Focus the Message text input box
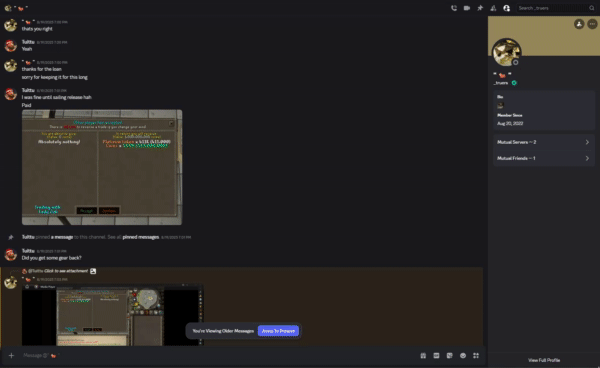Screen dimensions: 600x368 pos(218,356)
